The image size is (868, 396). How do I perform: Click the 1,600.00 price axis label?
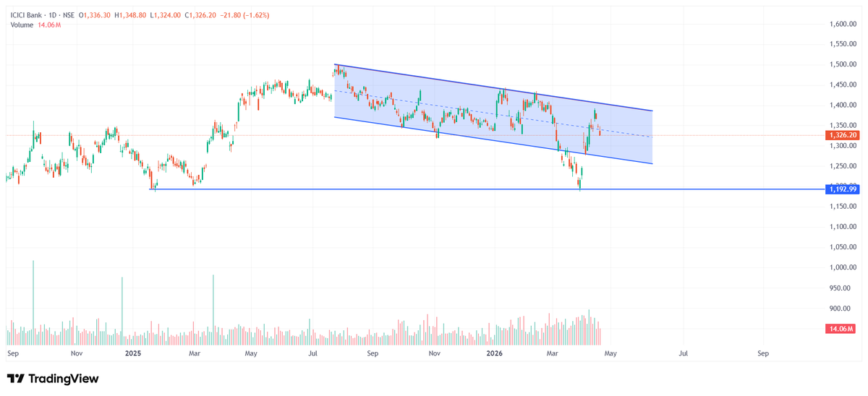[x=843, y=24]
